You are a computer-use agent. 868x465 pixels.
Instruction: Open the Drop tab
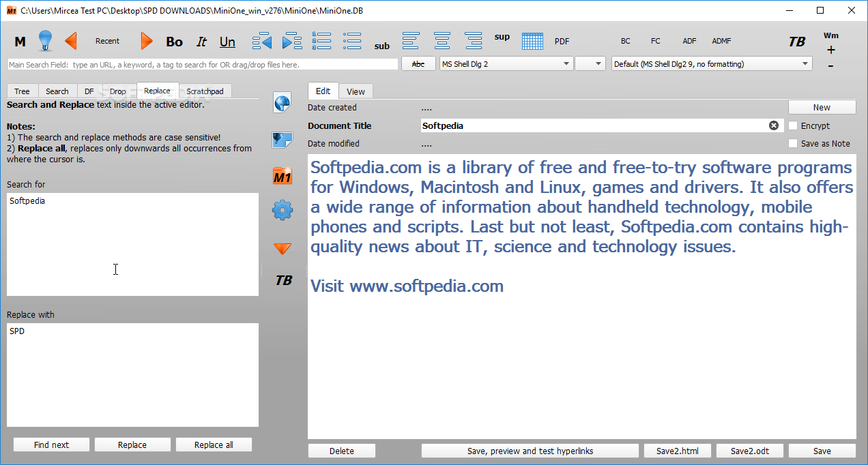[118, 91]
